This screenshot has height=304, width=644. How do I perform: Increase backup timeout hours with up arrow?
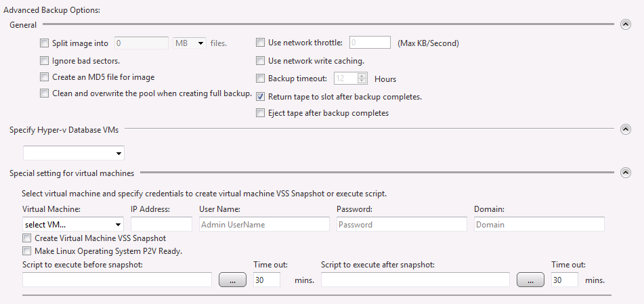point(362,76)
